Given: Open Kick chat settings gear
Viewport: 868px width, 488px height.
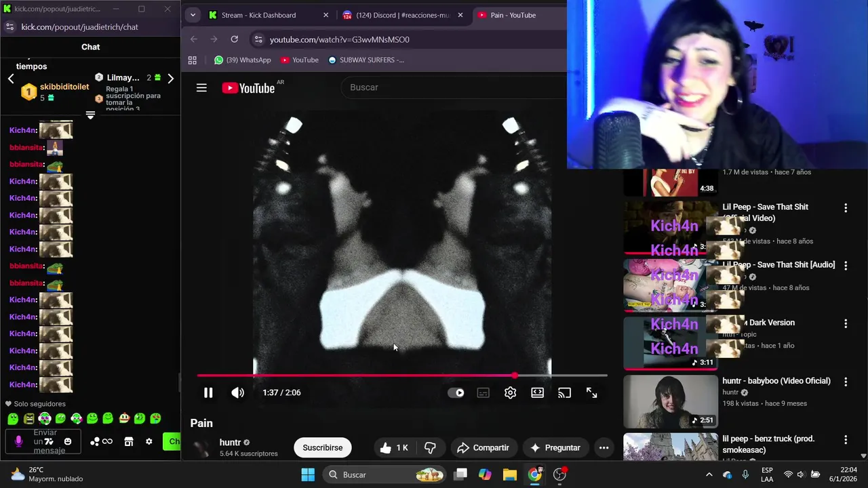Looking at the screenshot, I should 149,441.
